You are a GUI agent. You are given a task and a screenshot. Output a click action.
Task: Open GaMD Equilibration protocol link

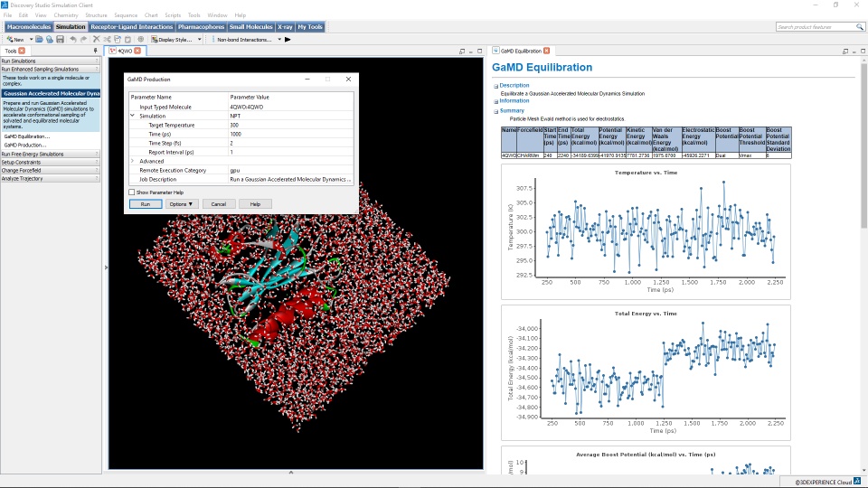coord(26,136)
